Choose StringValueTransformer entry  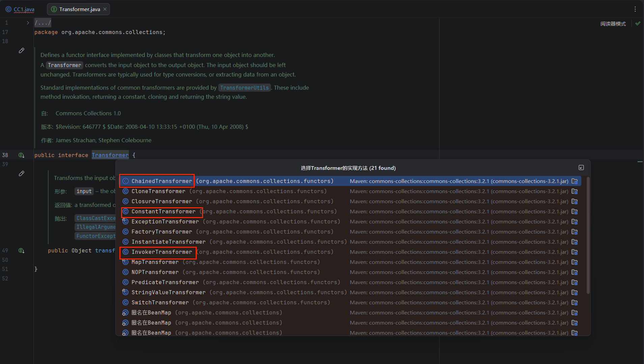(x=349, y=292)
